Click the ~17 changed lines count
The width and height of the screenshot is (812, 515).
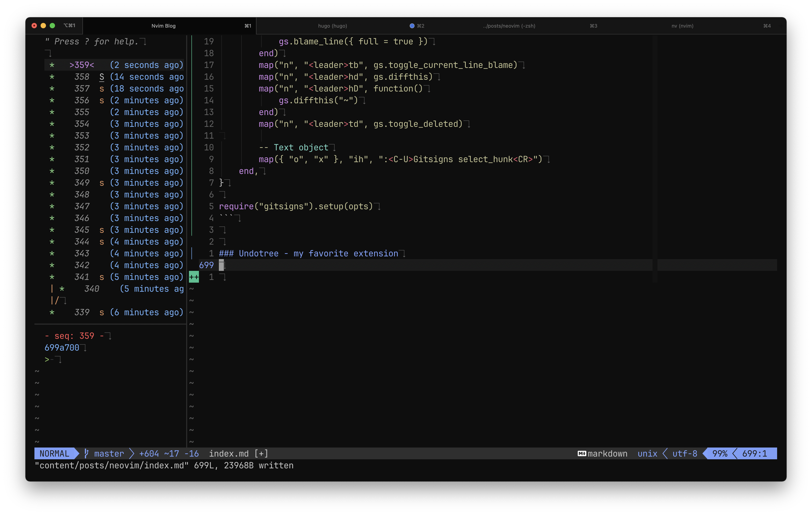click(171, 453)
